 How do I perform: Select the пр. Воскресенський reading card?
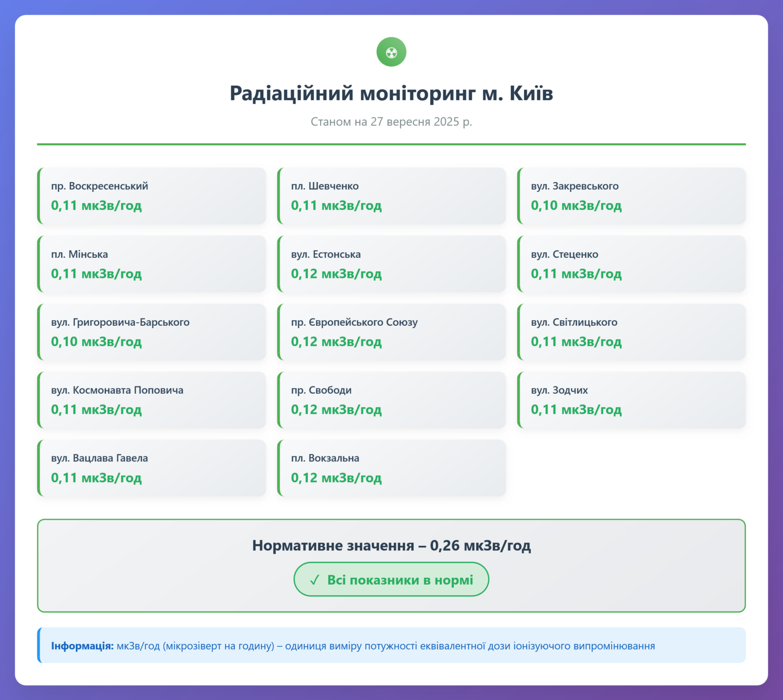click(x=152, y=196)
